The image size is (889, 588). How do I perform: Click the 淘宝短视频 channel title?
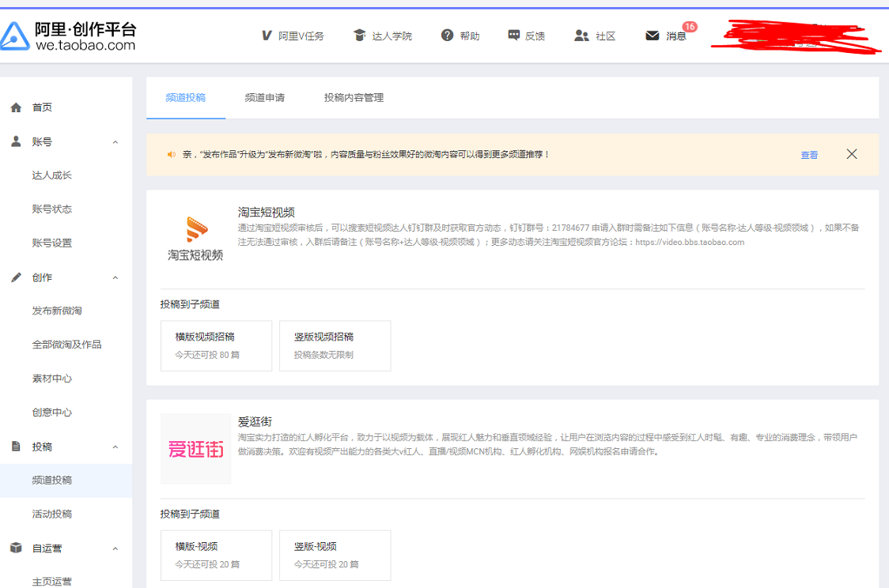pyautogui.click(x=267, y=213)
